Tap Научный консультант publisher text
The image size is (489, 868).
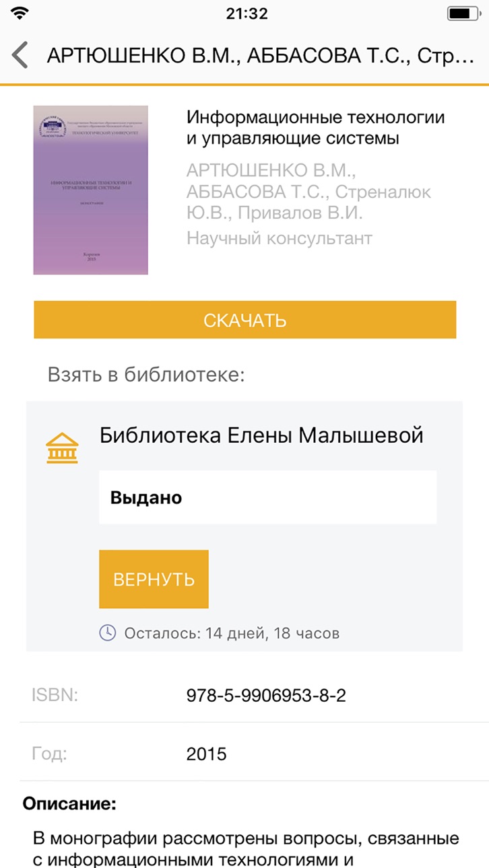click(280, 238)
